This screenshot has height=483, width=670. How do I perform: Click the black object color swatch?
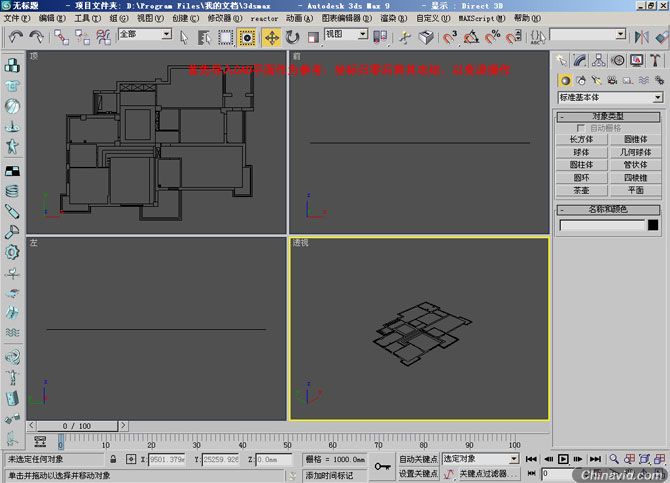(653, 225)
